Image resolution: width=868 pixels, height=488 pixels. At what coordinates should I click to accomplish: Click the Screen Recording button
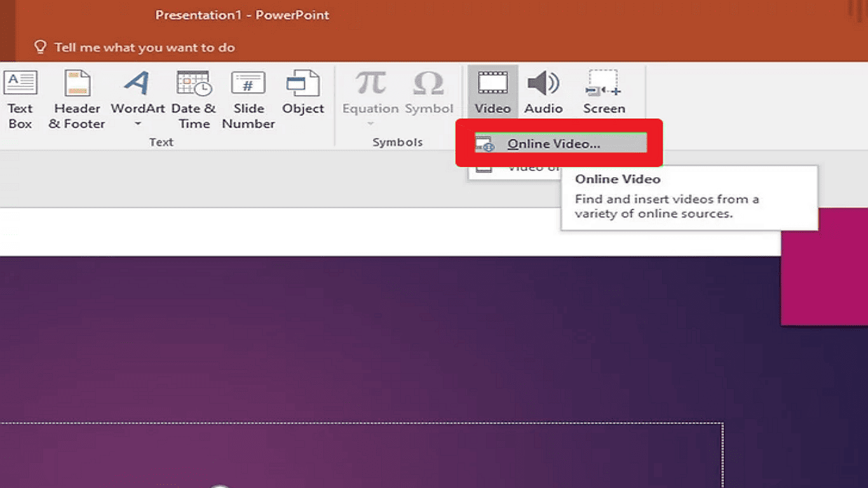coord(604,93)
